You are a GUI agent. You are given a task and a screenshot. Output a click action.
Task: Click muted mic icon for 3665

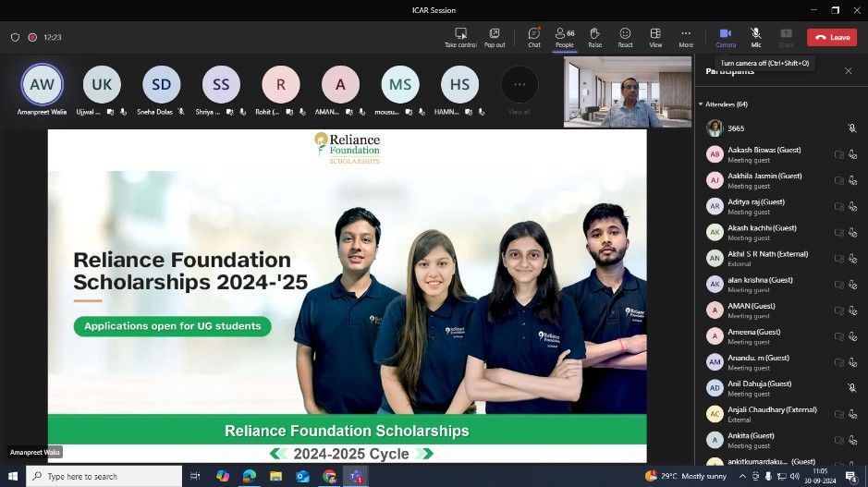tap(852, 128)
